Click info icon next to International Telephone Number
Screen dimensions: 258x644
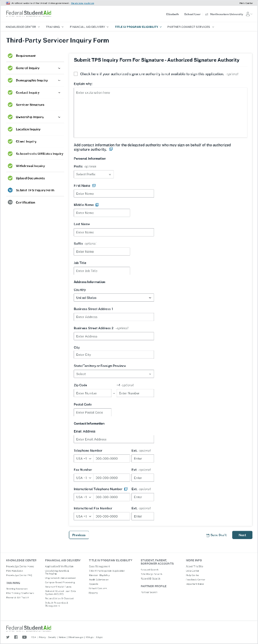126,489
